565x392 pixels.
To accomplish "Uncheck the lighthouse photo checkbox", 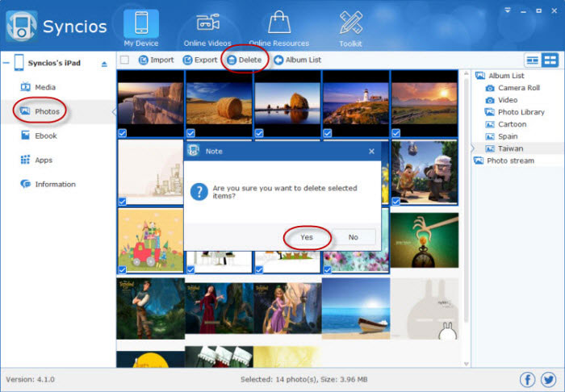I will pos(327,133).
